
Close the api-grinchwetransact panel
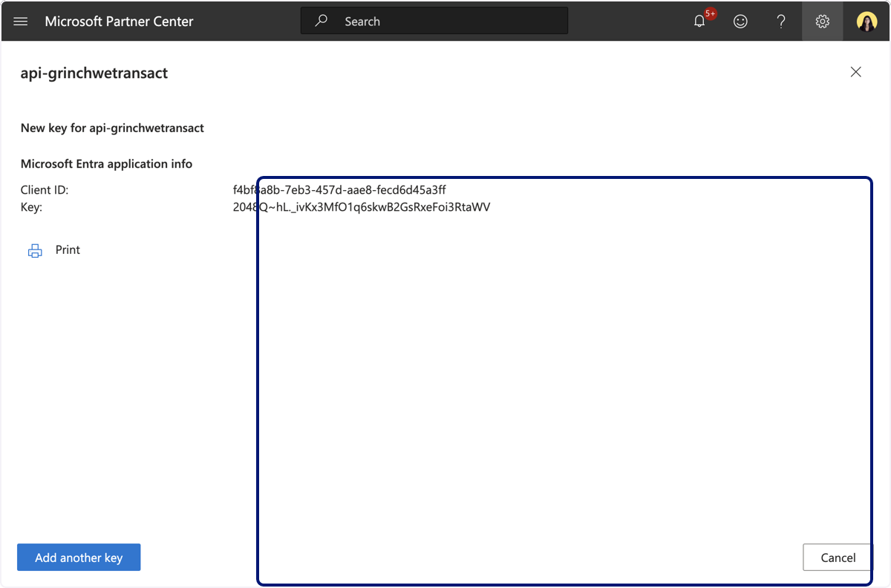pos(856,72)
